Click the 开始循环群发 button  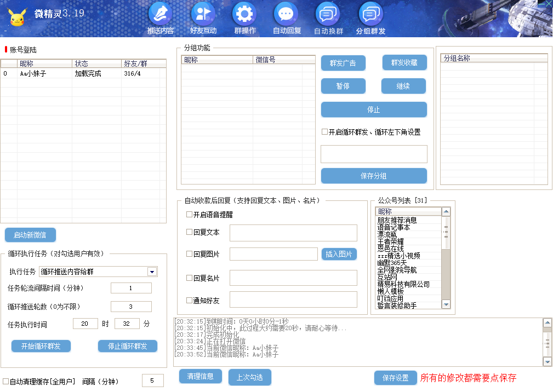(x=41, y=345)
